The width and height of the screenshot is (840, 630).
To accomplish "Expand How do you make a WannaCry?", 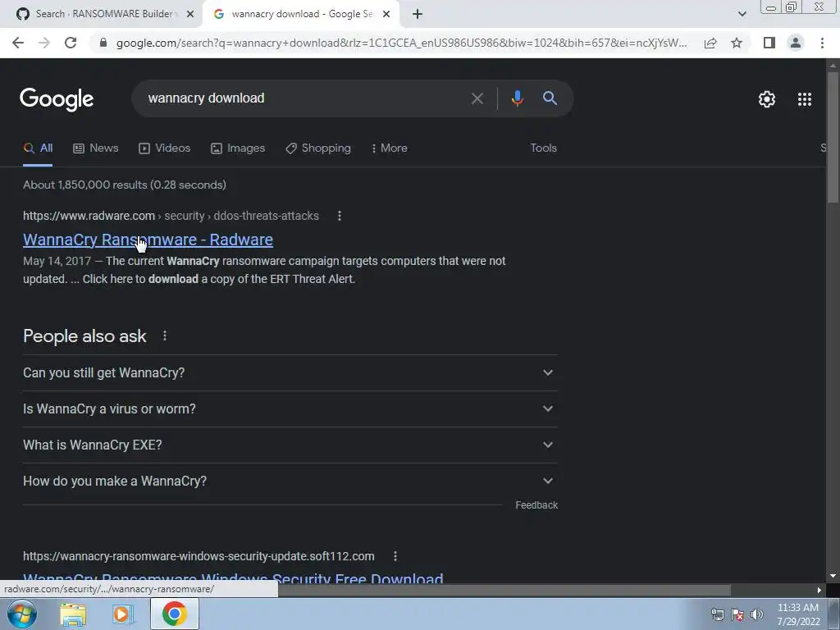I will tap(290, 481).
